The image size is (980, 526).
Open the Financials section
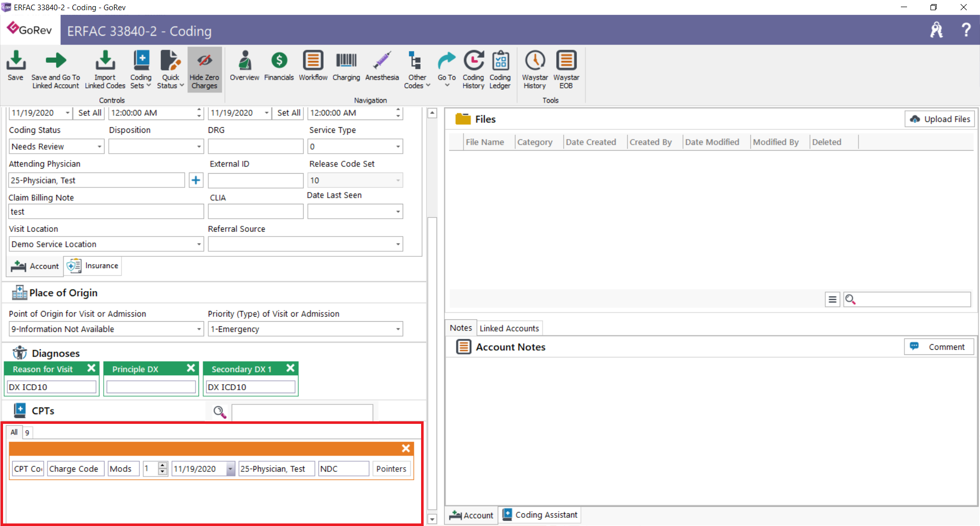pos(279,66)
